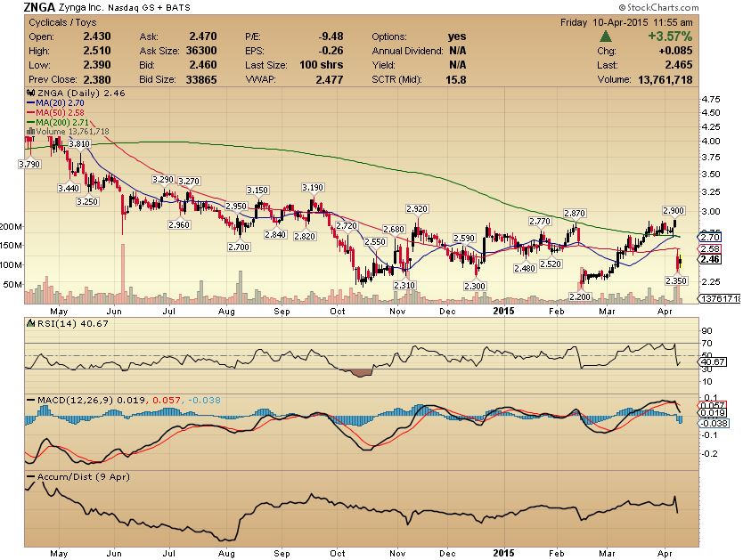
Task: Click the candlestick icon beside ZNGA (Daily)
Action: [31, 93]
